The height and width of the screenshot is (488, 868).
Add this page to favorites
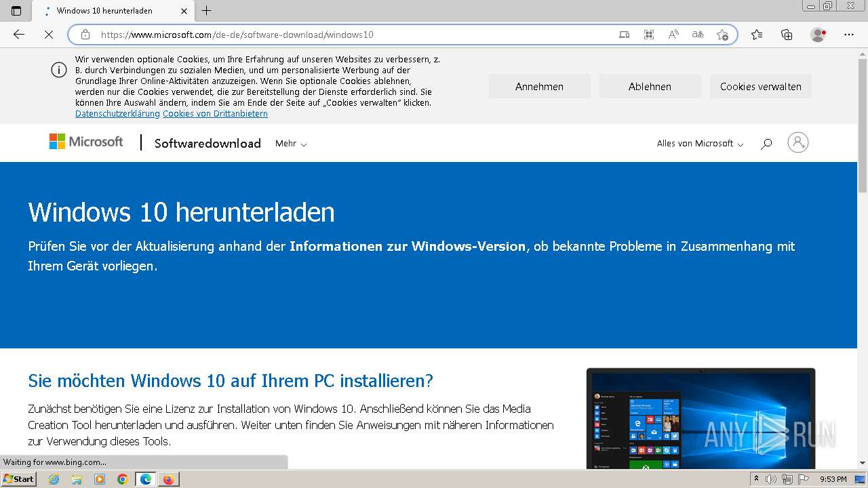[722, 35]
